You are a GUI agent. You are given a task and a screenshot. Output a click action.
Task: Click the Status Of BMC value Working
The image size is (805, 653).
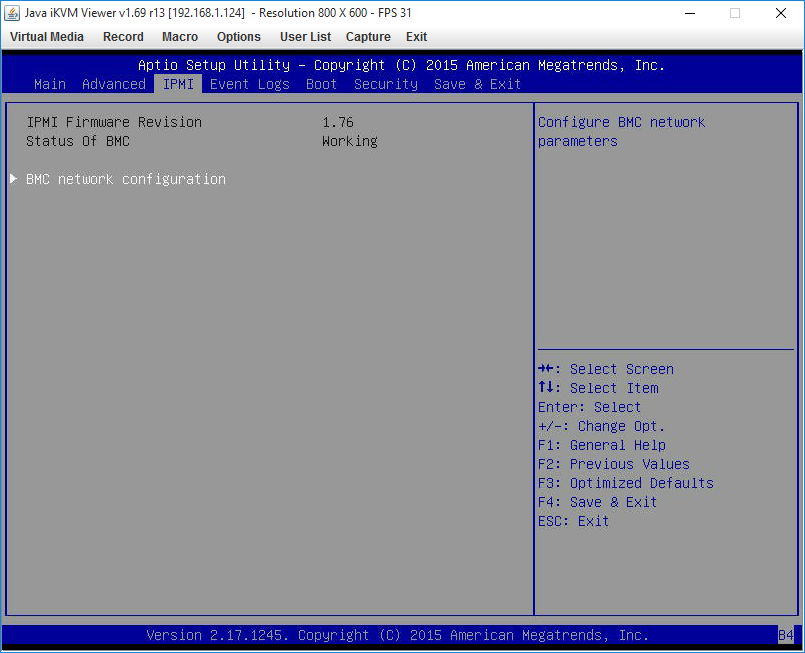coord(350,141)
